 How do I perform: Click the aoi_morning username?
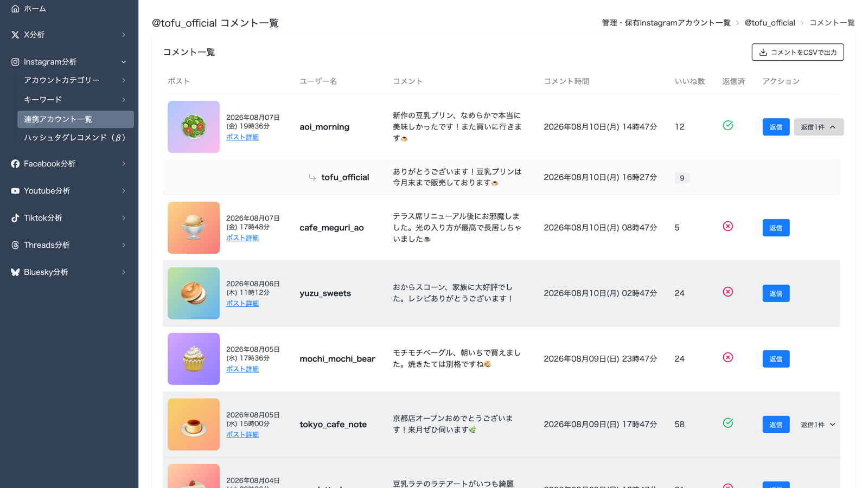coord(324,127)
